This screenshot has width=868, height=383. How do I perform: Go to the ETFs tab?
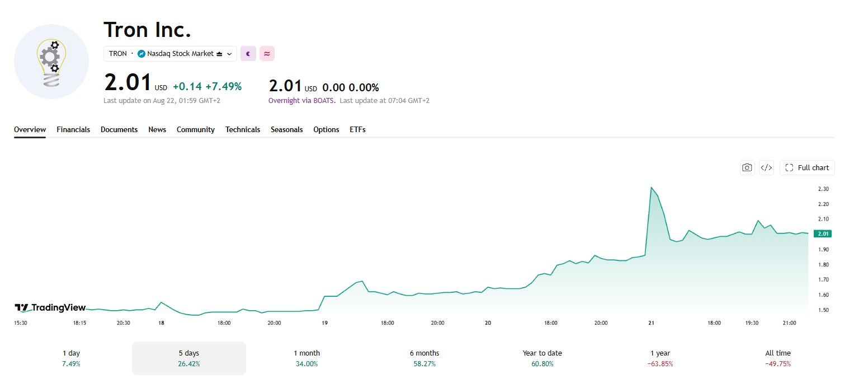[x=357, y=129]
